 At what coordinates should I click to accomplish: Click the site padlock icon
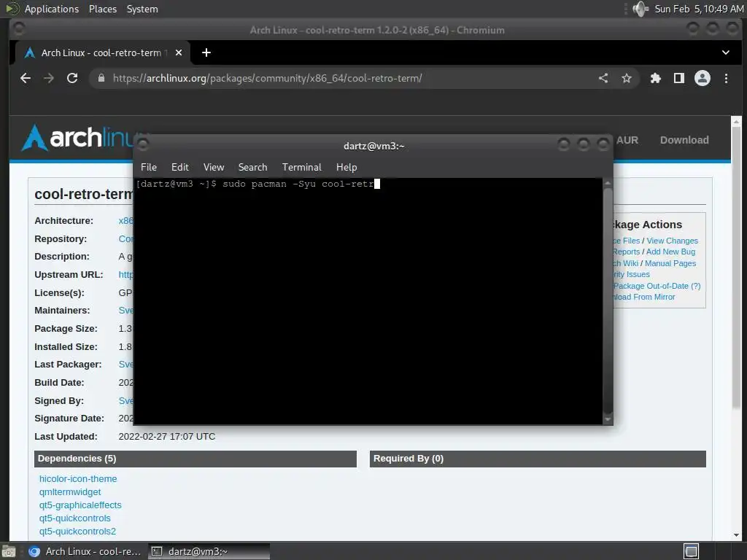click(101, 78)
